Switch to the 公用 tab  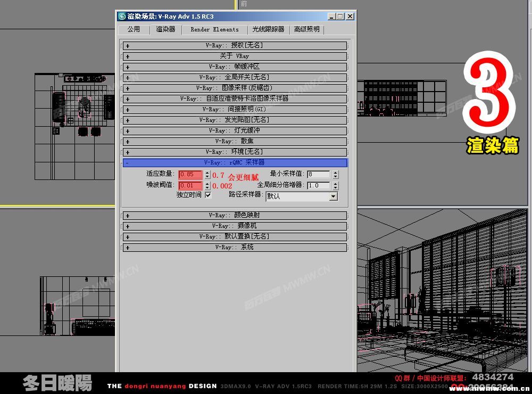pyautogui.click(x=134, y=30)
